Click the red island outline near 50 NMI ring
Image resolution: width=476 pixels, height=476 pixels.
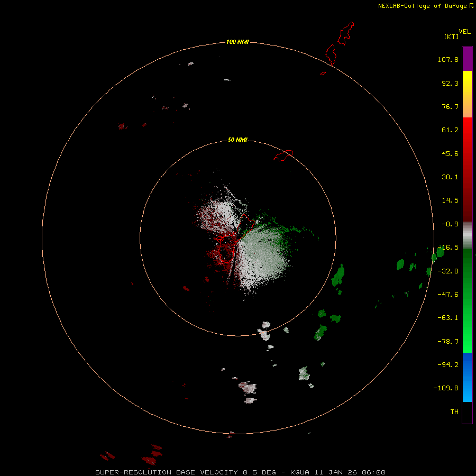pyautogui.click(x=283, y=155)
